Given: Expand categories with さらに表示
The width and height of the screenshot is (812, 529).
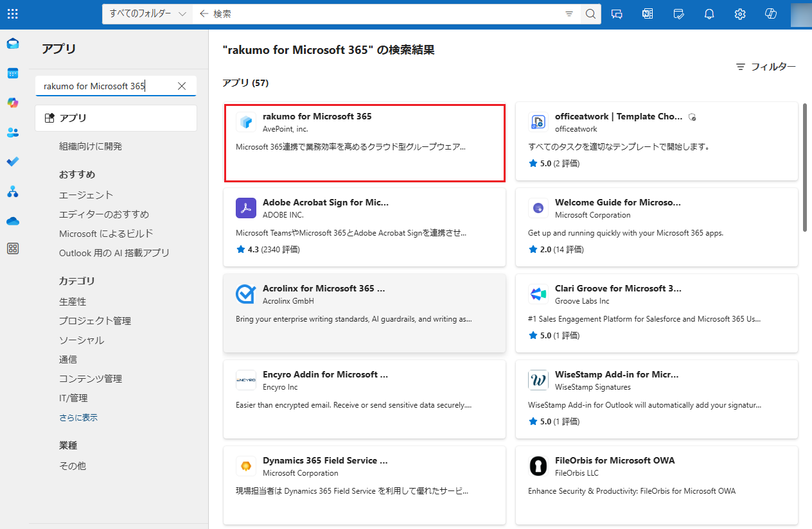Looking at the screenshot, I should [x=78, y=417].
